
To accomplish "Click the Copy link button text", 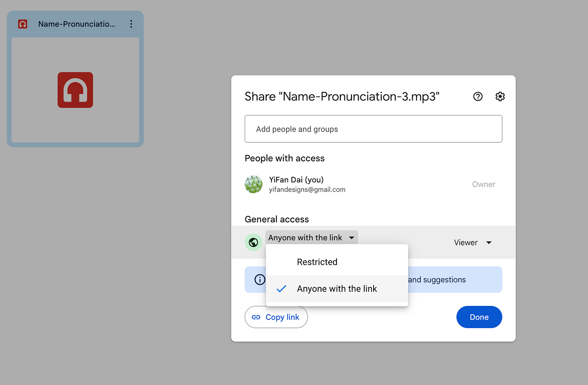I will tap(282, 317).
